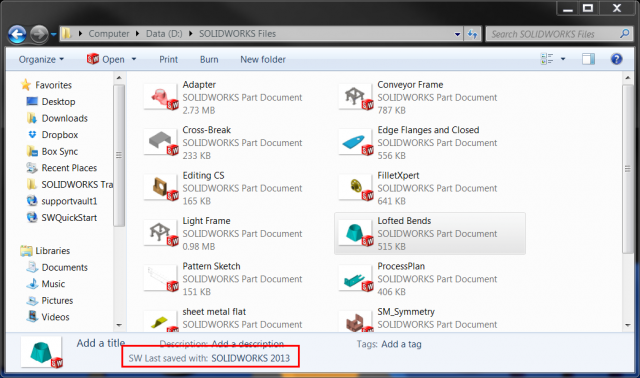Click SOLIDWORKS Files in the breadcrumb
640x378 pixels.
(x=238, y=34)
